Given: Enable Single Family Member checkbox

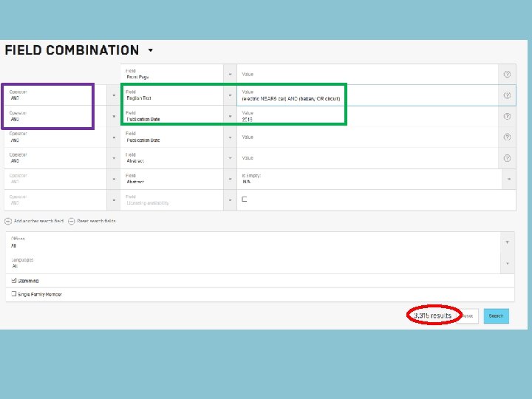Looking at the screenshot, I should click(14, 294).
